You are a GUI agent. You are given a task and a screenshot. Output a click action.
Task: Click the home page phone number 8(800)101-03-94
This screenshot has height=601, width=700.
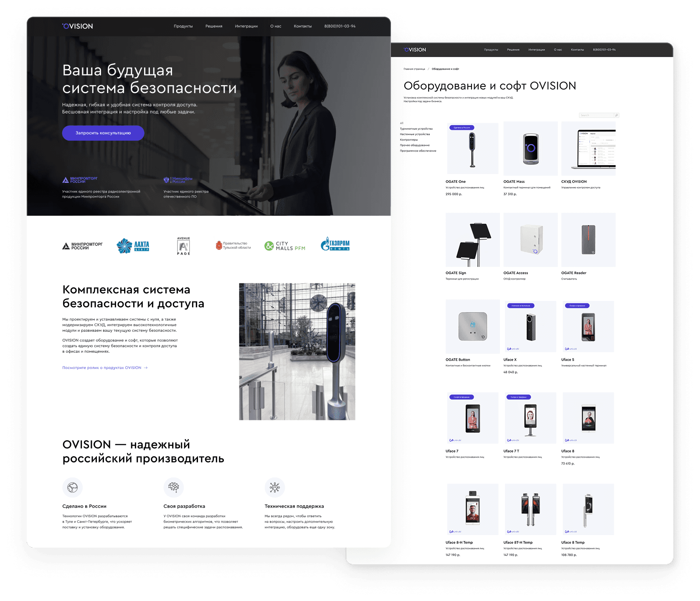click(x=340, y=26)
